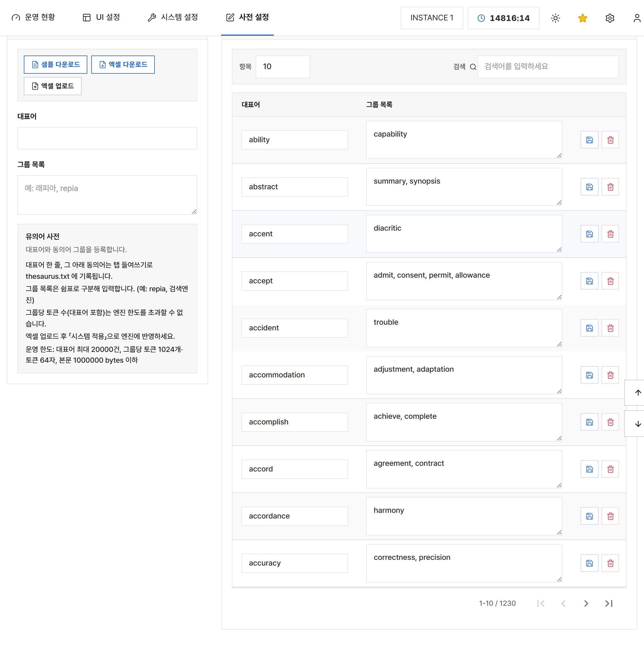This screenshot has height=646, width=644.
Task: Edit the 'accent' headword field
Action: click(x=295, y=234)
